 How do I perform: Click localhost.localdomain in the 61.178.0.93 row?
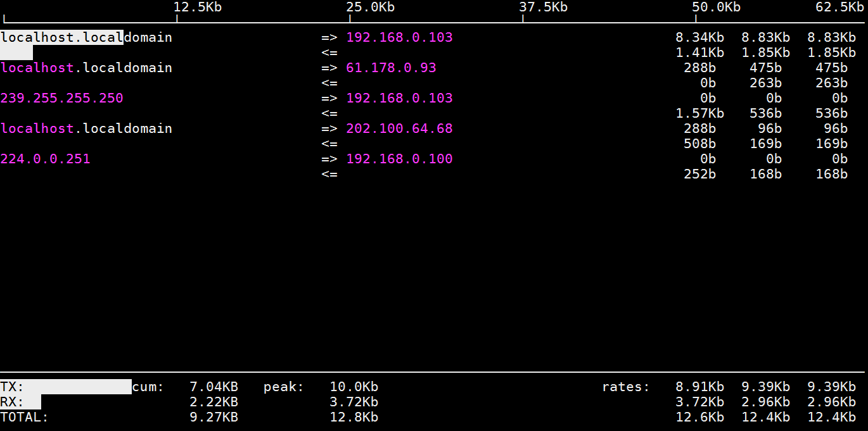point(86,68)
